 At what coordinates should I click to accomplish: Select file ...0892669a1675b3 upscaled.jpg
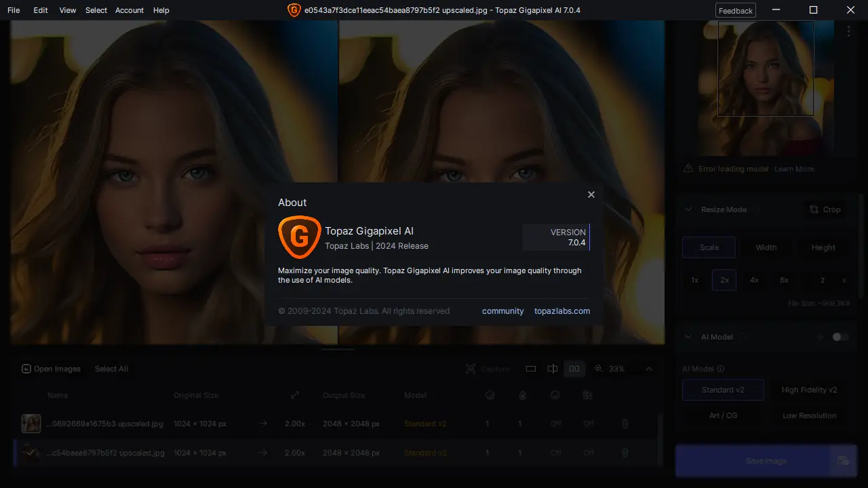click(x=105, y=424)
